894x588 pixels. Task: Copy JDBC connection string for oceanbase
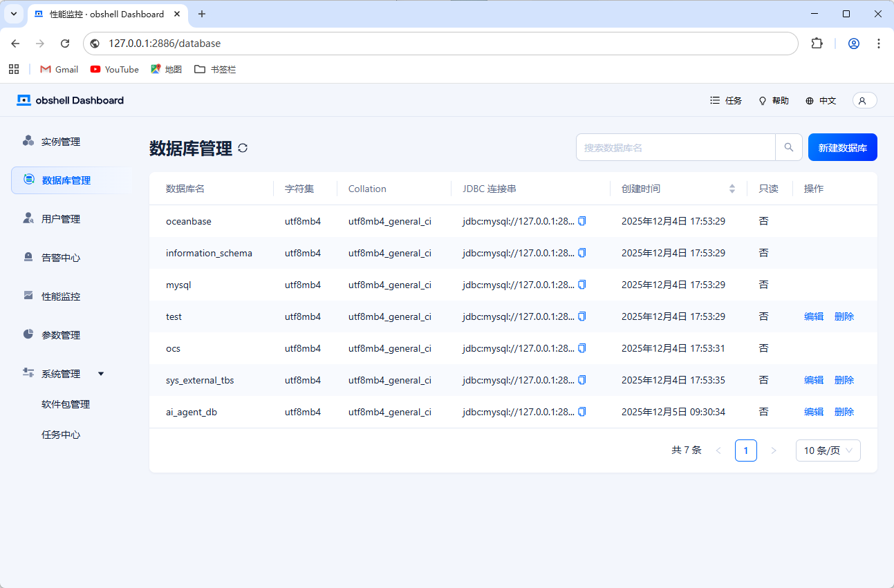tap(581, 221)
